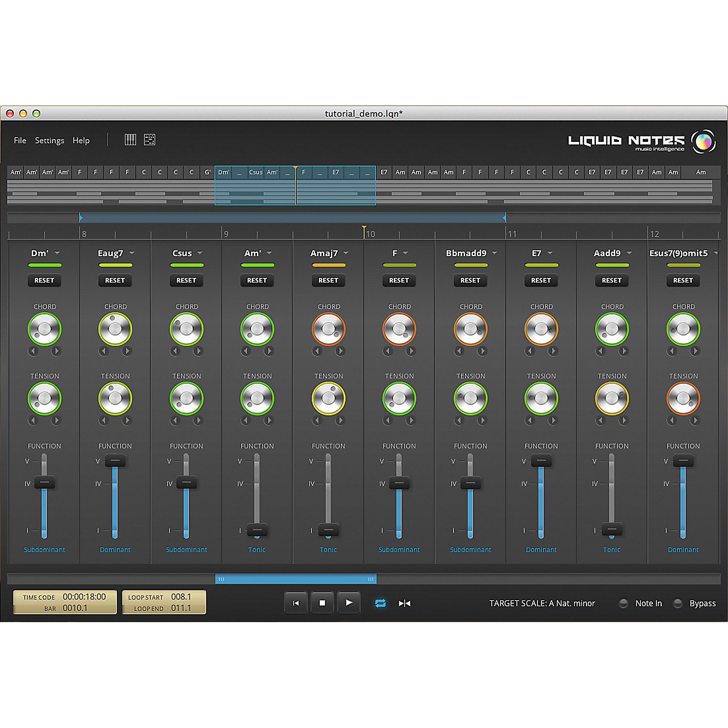Click the F column CHORD knob

point(399,329)
